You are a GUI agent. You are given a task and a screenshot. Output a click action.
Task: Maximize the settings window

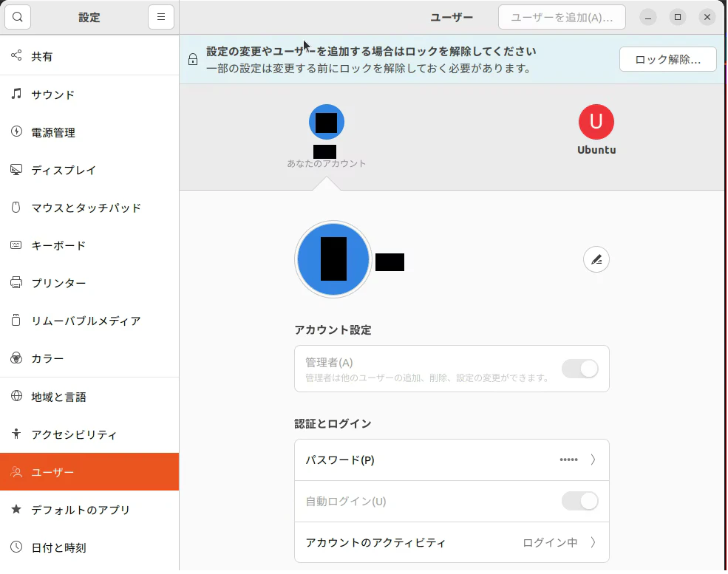pyautogui.click(x=678, y=17)
